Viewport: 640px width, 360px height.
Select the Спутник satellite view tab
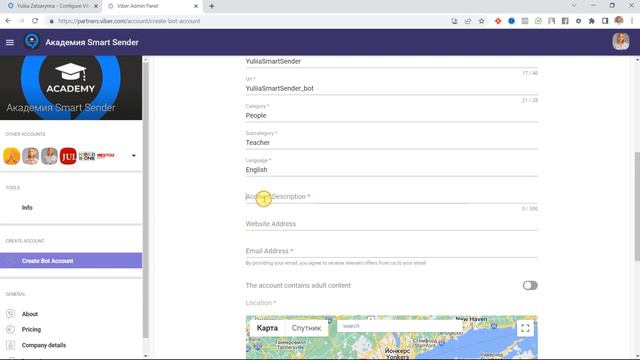(306, 328)
